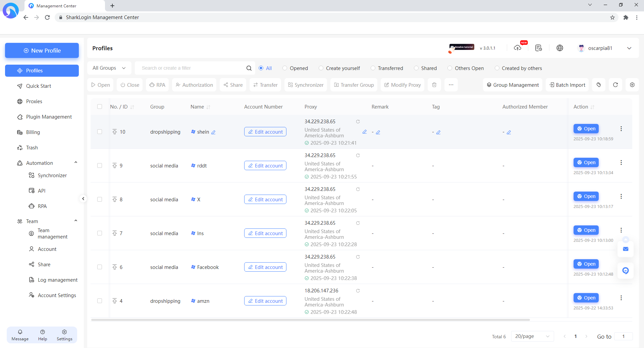Bookmark this page with the star icon
644x348 pixels.
click(612, 17)
